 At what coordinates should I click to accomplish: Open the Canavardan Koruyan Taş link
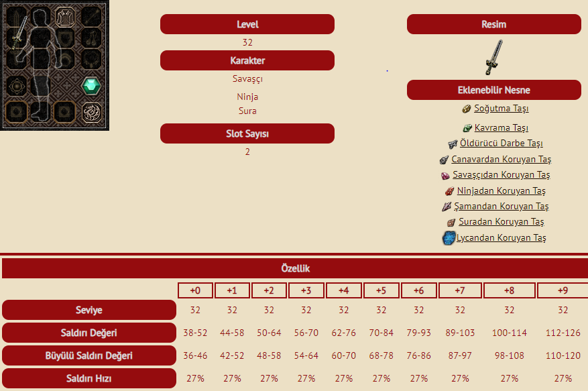click(x=501, y=160)
